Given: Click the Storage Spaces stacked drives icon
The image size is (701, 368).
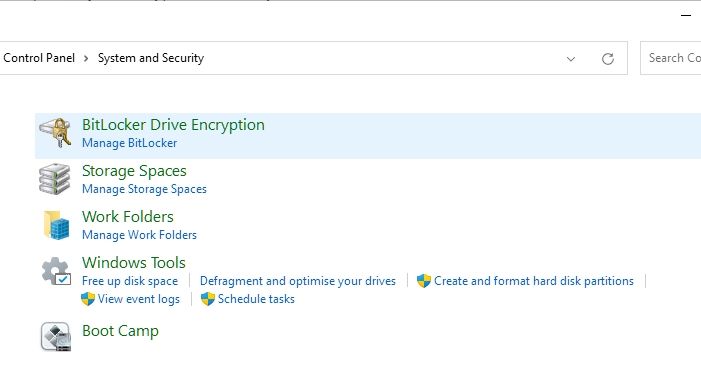Looking at the screenshot, I should click(x=55, y=179).
